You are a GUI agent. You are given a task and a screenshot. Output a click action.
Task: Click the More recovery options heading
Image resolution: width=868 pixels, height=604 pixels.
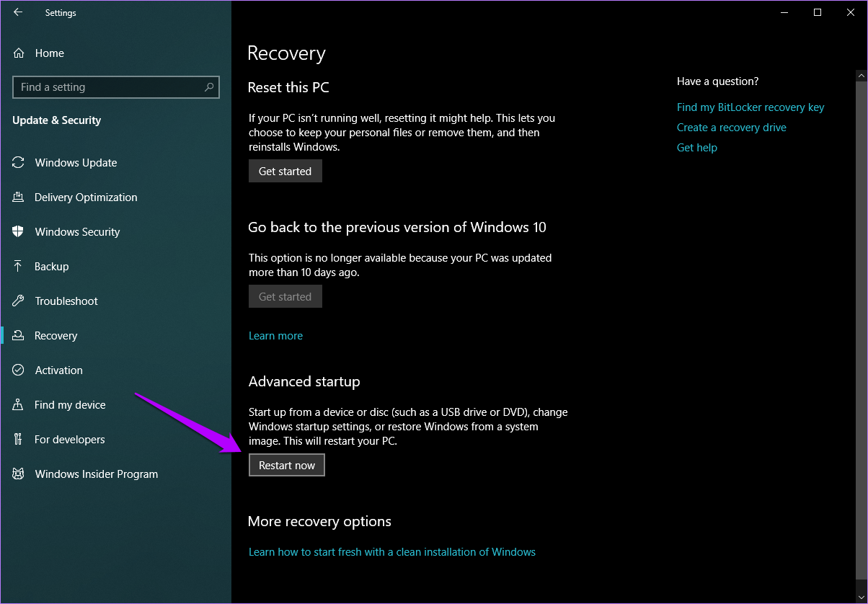320,521
